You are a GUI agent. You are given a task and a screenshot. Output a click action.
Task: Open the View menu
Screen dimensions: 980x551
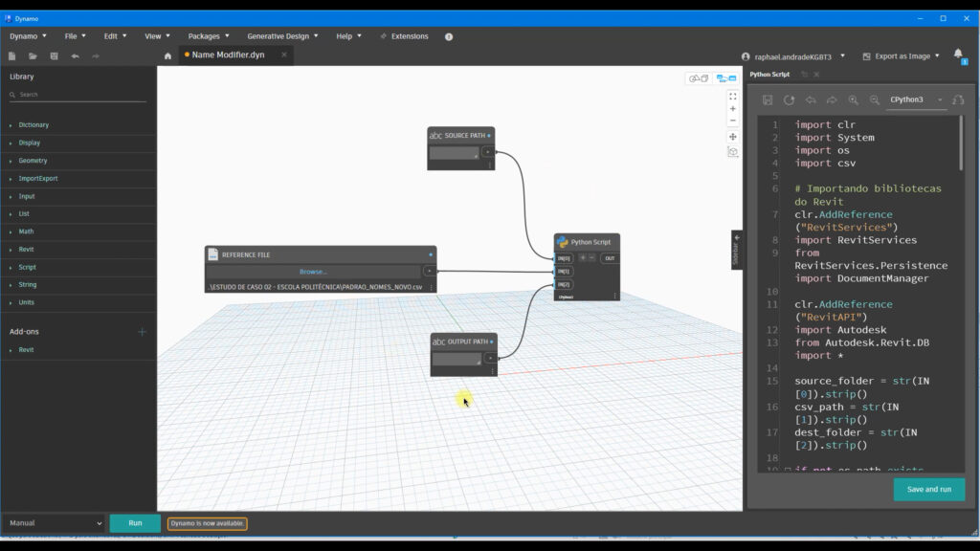pyautogui.click(x=157, y=36)
